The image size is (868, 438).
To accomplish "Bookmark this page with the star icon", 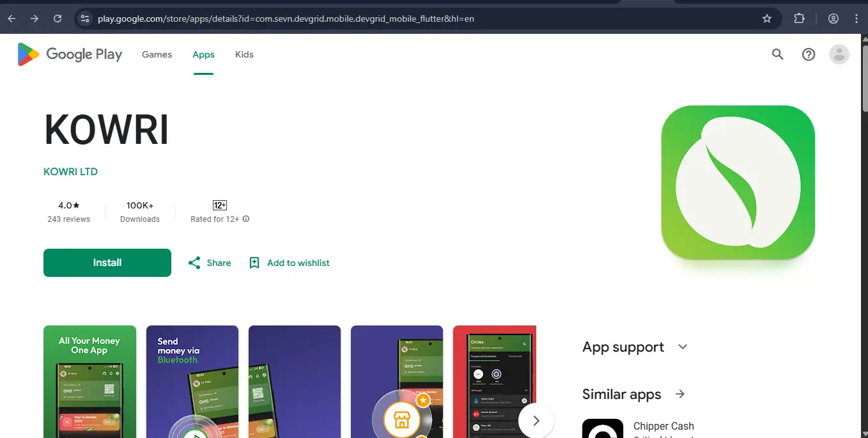I will (x=767, y=19).
